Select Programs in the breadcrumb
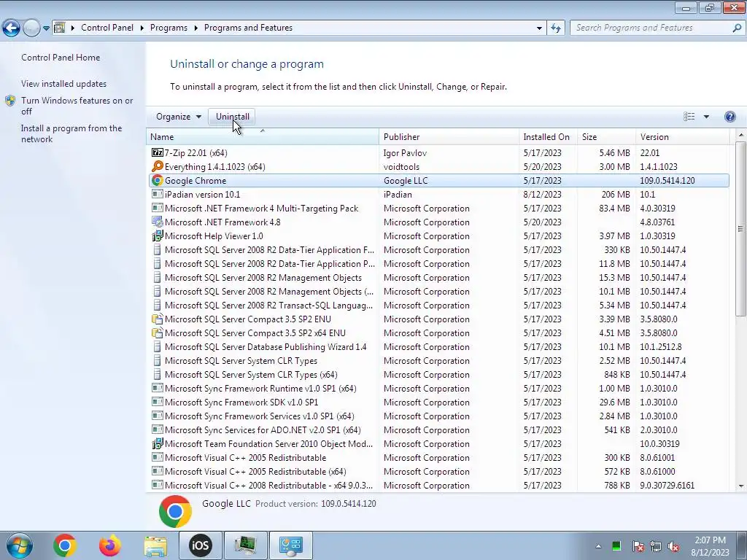Viewport: 747px width, 560px height. click(x=169, y=28)
